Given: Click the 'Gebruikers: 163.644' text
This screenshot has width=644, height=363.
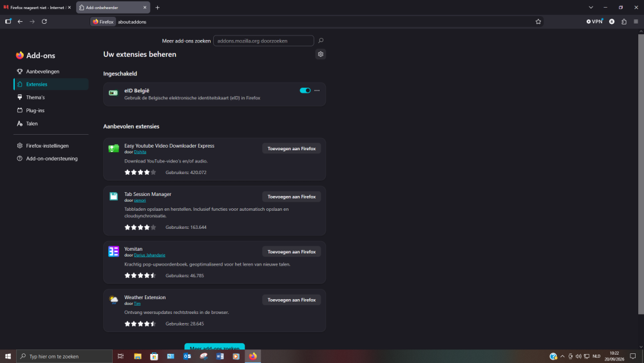Looking at the screenshot, I should tap(185, 228).
